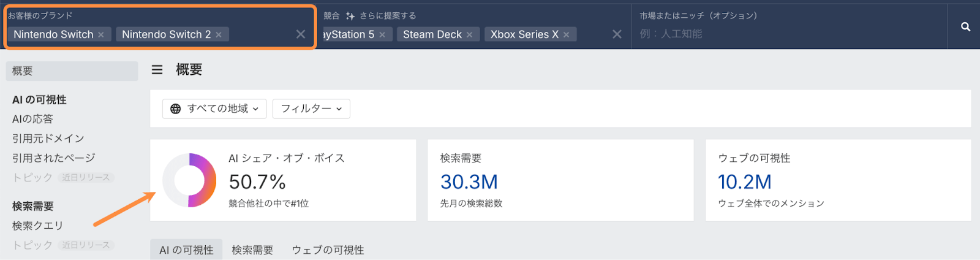Open the すべての地域 region dropdown
The width and height of the screenshot is (980, 260).
pos(214,109)
